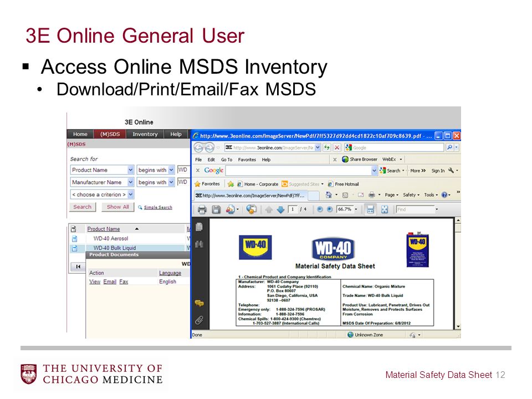Open the browser Go To menu
Image resolution: width=532 pixels, height=399 pixels.
pos(227,160)
